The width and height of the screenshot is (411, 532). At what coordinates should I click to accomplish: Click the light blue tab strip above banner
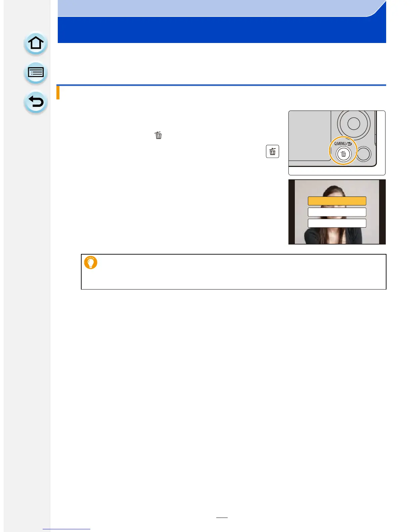pyautogui.click(x=215, y=8)
